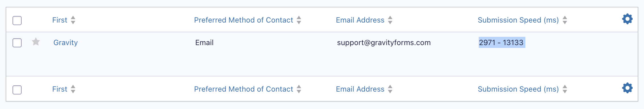Image resolution: width=644 pixels, height=109 pixels.
Task: Tick the select-all checkbox in header
Action: (17, 21)
